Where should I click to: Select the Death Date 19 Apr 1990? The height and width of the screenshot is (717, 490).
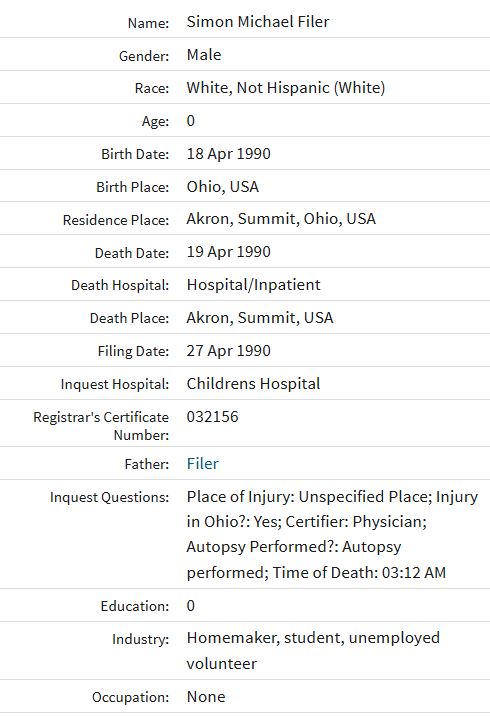pyautogui.click(x=229, y=251)
